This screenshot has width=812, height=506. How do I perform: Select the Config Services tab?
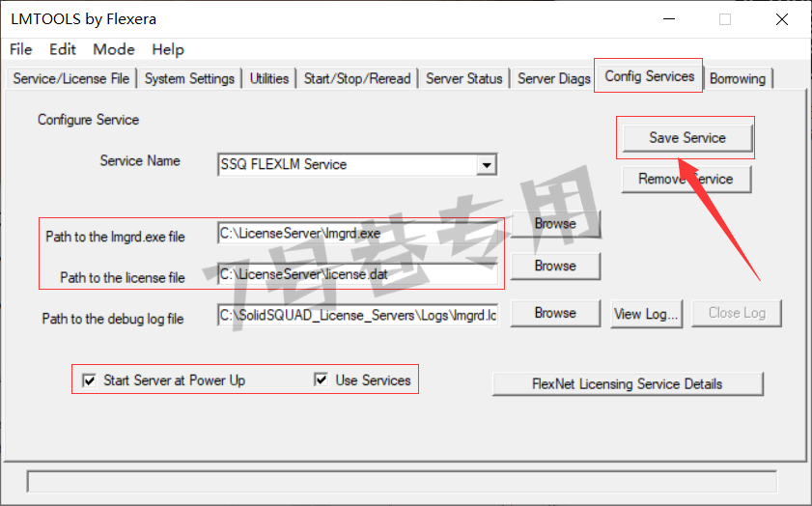click(x=650, y=76)
